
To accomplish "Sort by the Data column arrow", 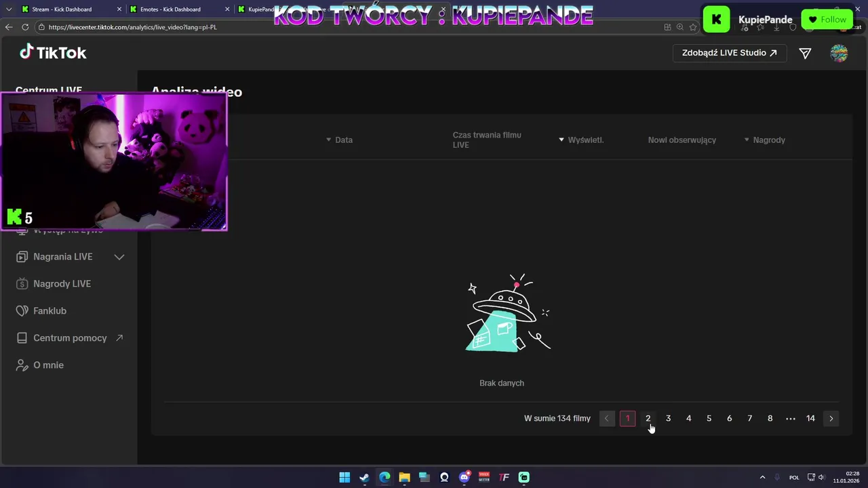I will click(x=328, y=140).
